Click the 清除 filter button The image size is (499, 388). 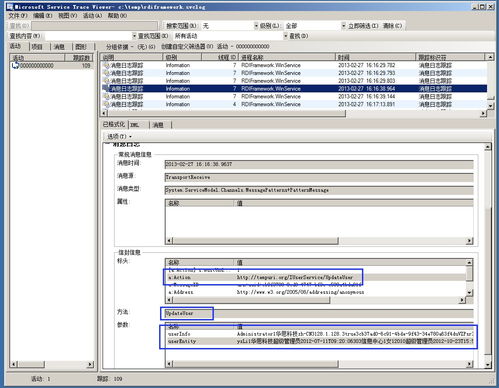392,26
